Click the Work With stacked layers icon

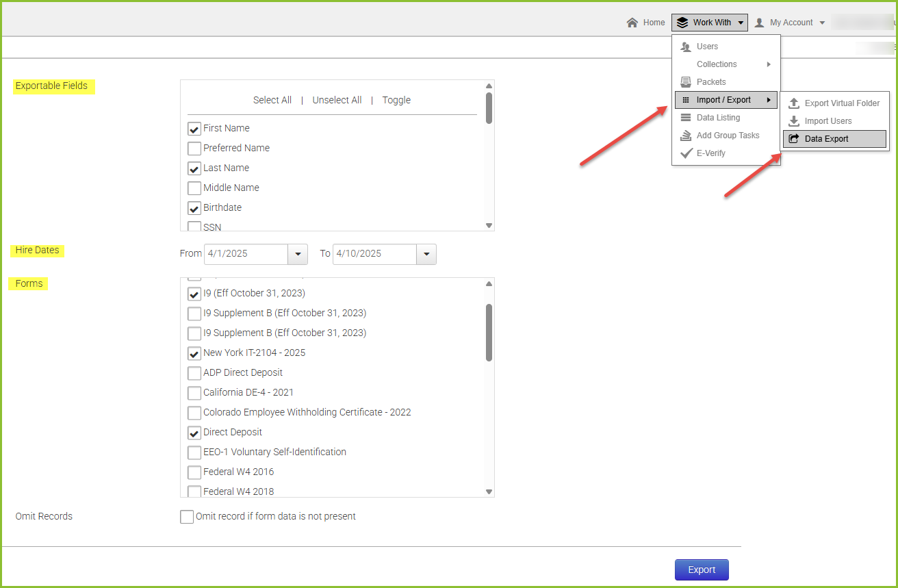point(682,23)
